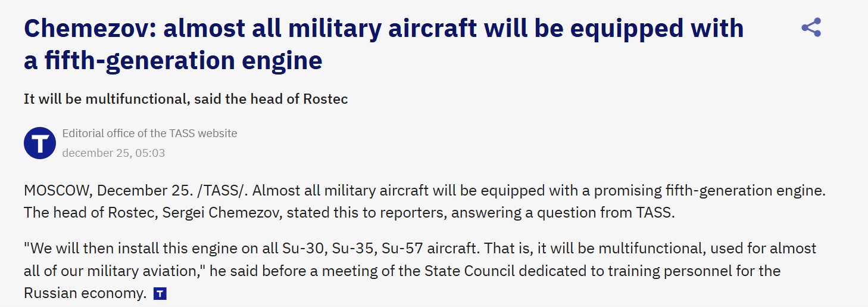The width and height of the screenshot is (868, 307).
Task: Click the small TASS square mark ending the article
Action: pos(160,293)
